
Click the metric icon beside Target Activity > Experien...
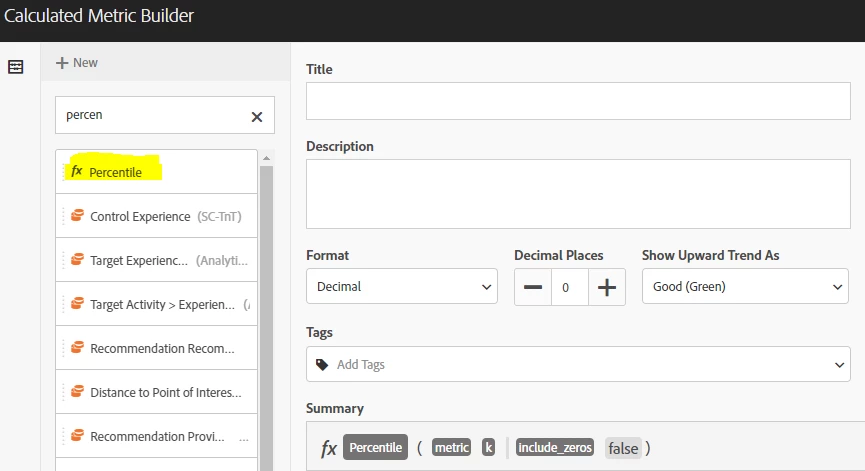click(x=77, y=303)
